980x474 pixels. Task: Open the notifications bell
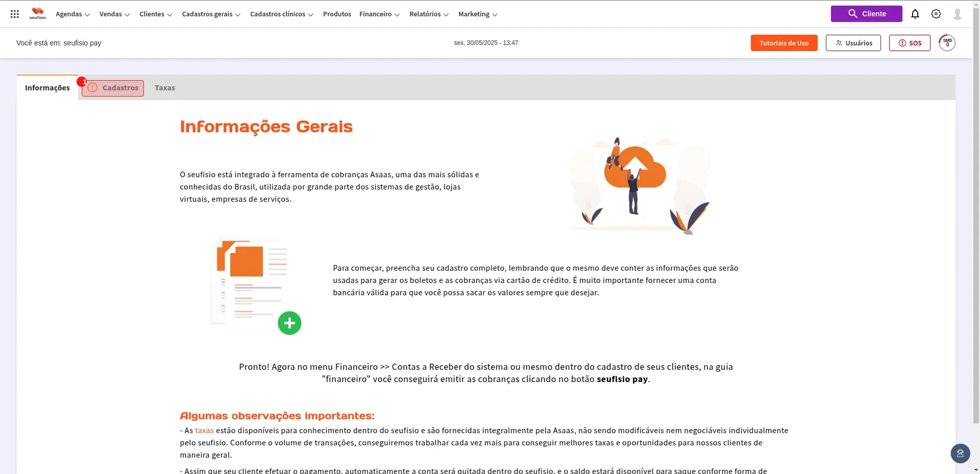[x=915, y=14]
